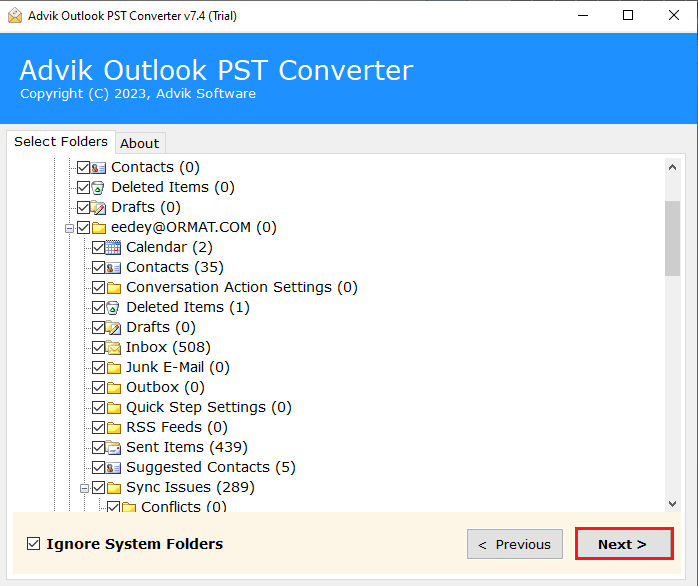Select the Sync Issues (289) label
This screenshot has height=586, width=698.
pyautogui.click(x=190, y=487)
